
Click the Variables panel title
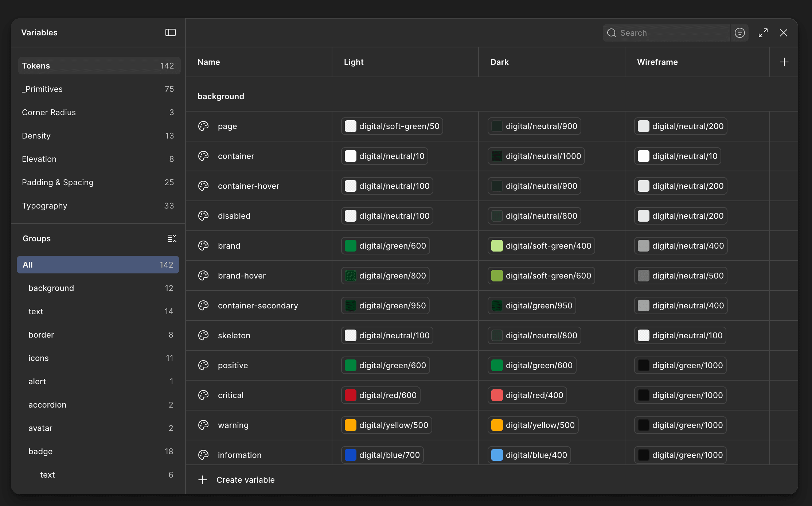39,32
